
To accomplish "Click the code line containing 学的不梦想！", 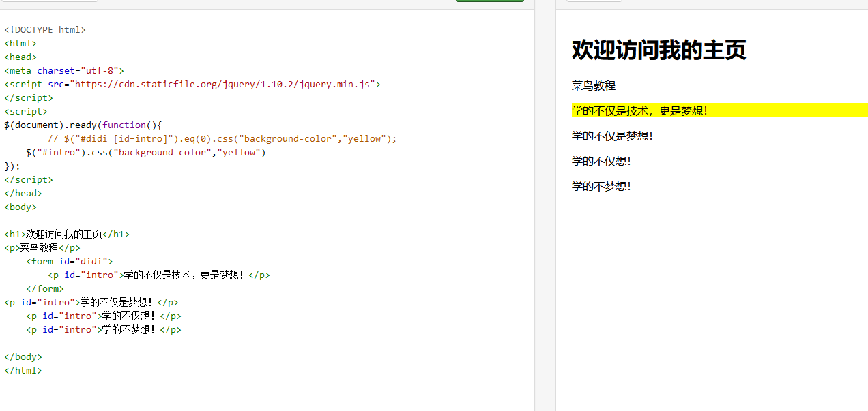I will [x=104, y=329].
